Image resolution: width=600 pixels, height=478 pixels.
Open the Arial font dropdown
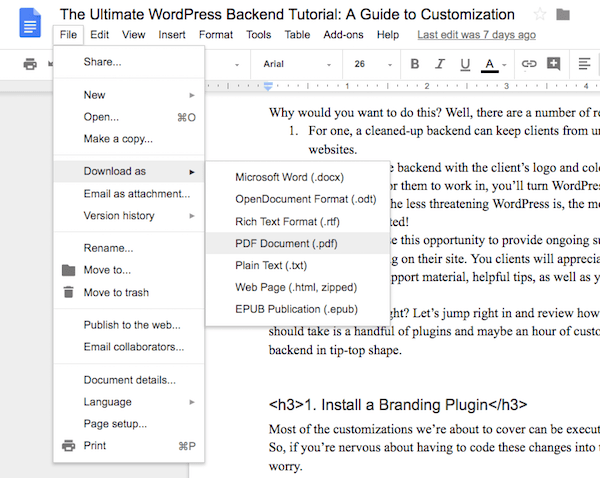coord(297,64)
